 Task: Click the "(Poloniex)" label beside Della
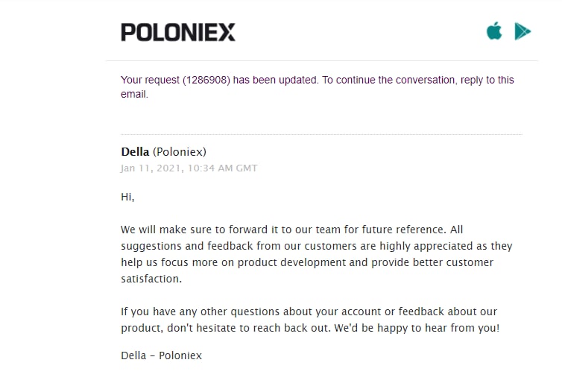click(x=180, y=152)
